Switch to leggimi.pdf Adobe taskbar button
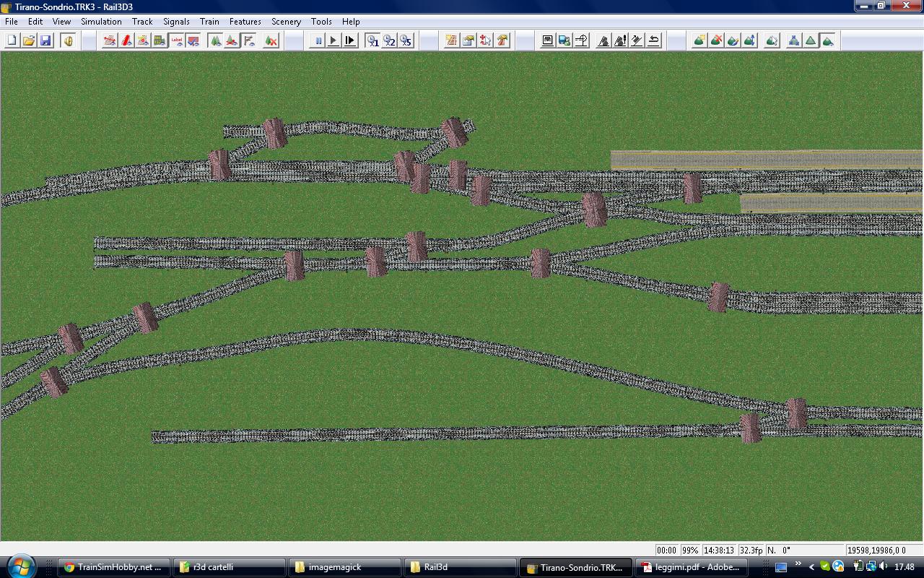Viewport: 924px width, 578px height. point(691,567)
